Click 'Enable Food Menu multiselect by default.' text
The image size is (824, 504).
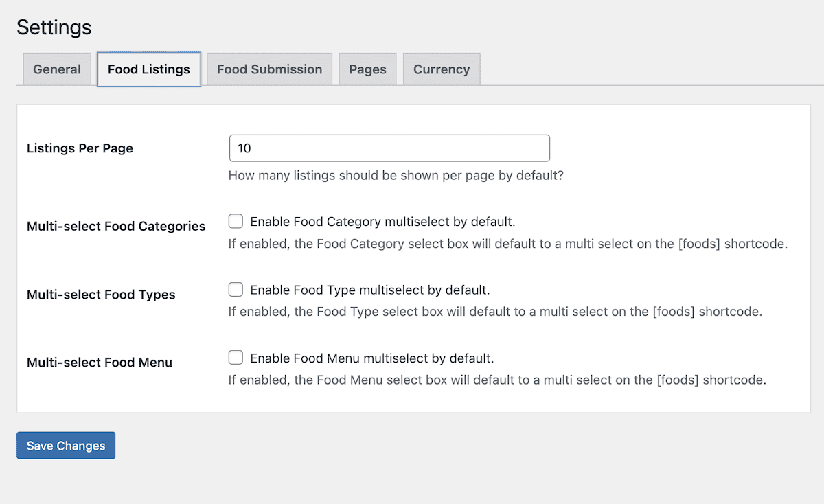point(372,358)
